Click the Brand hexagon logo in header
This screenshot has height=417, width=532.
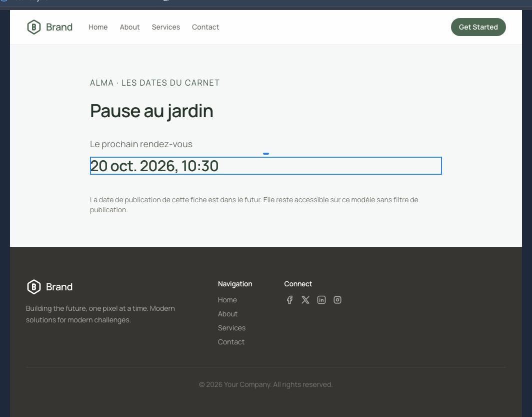tap(34, 27)
